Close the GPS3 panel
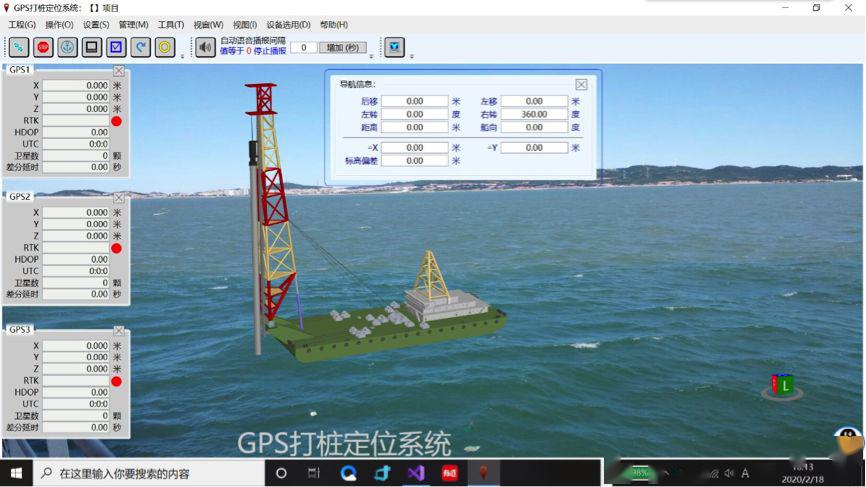The image size is (866, 487). pos(119,331)
